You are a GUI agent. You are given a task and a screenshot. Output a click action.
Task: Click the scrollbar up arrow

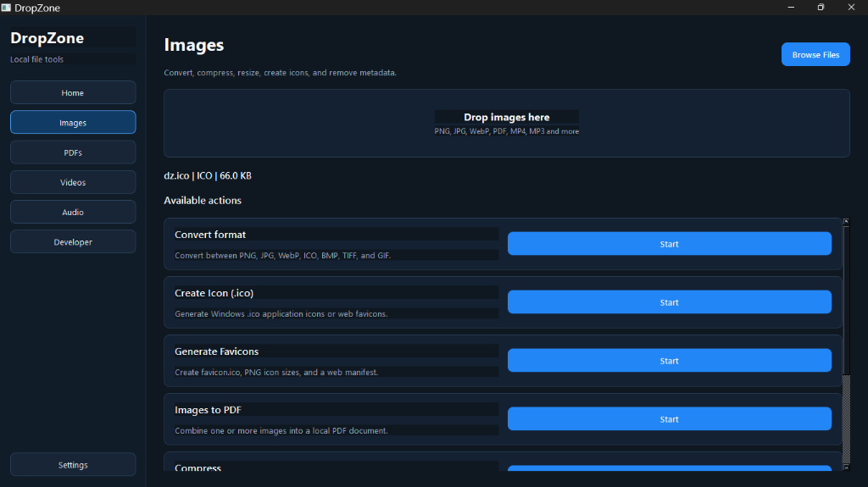(x=846, y=222)
